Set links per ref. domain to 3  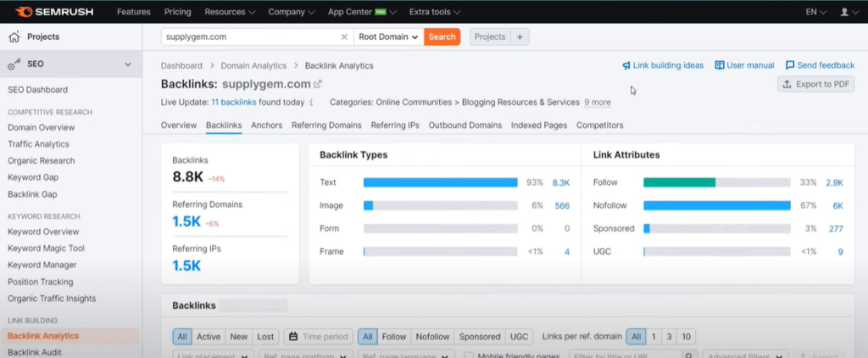tap(669, 337)
